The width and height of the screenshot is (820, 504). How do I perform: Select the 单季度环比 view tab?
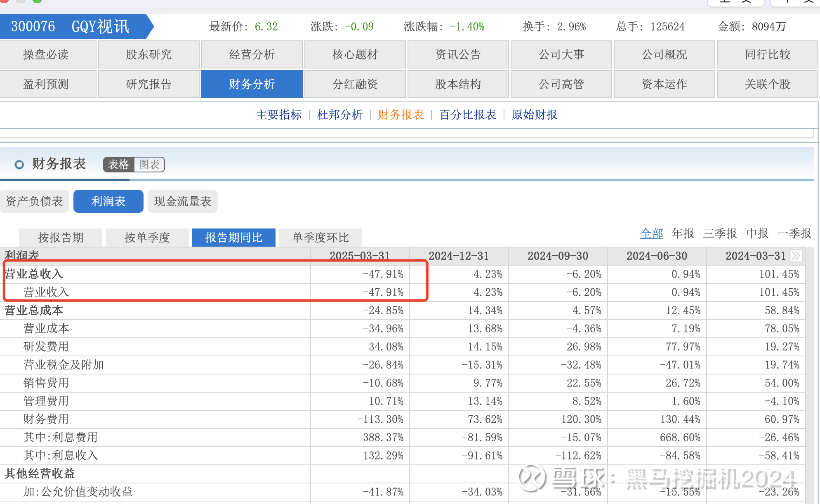click(320, 238)
